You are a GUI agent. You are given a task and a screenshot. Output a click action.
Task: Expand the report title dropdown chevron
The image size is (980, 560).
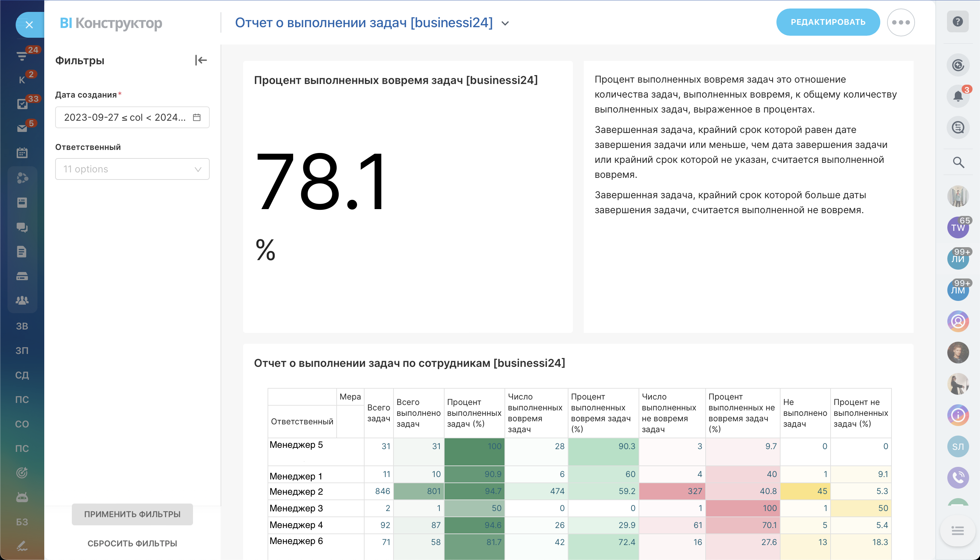tap(505, 23)
